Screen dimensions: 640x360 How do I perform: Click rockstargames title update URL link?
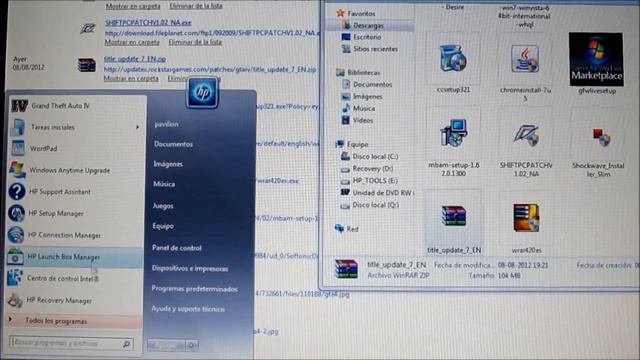tap(210, 69)
